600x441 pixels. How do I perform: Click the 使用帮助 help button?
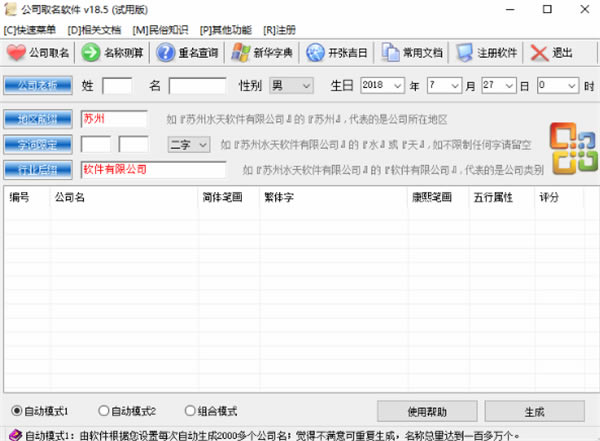click(x=427, y=412)
